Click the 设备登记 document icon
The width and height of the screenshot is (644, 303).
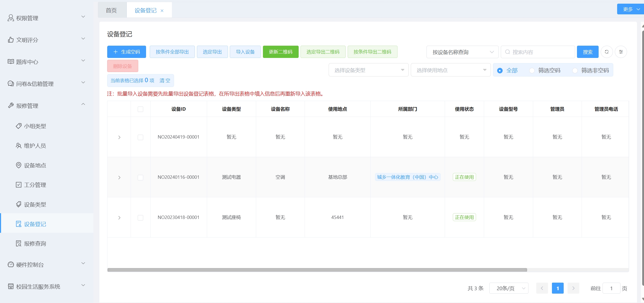pyautogui.click(x=19, y=224)
